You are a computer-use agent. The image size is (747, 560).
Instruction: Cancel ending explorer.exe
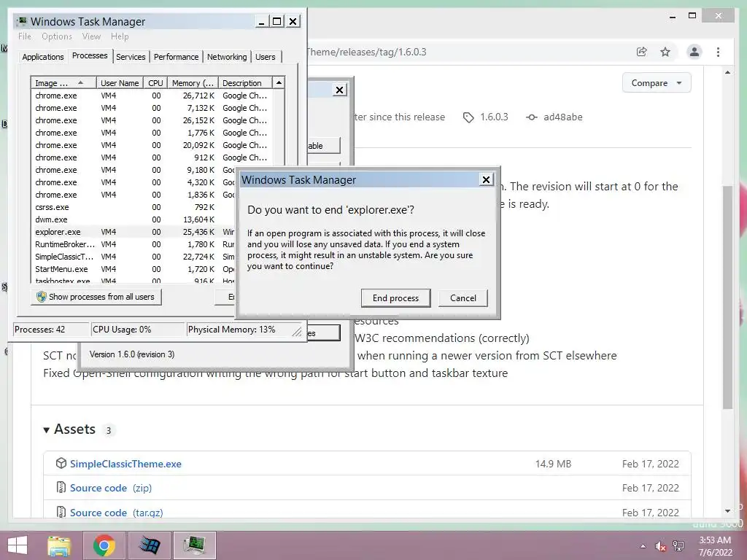[462, 298]
